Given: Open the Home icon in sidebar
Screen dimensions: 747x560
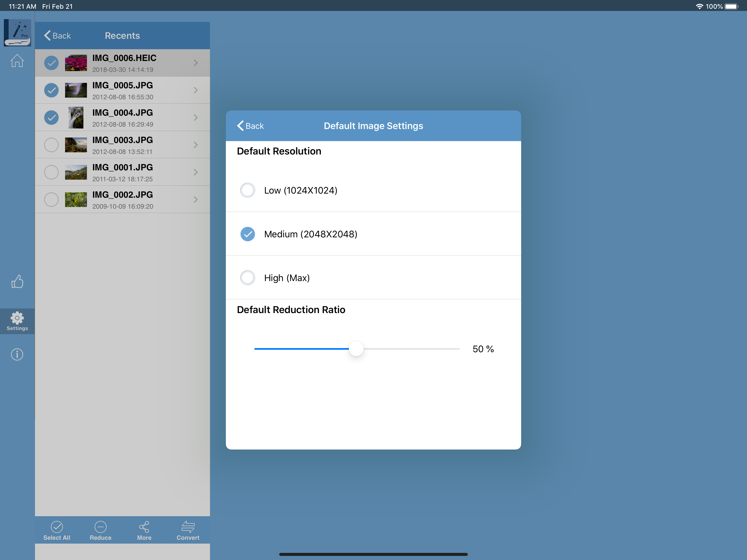Looking at the screenshot, I should click(x=17, y=61).
